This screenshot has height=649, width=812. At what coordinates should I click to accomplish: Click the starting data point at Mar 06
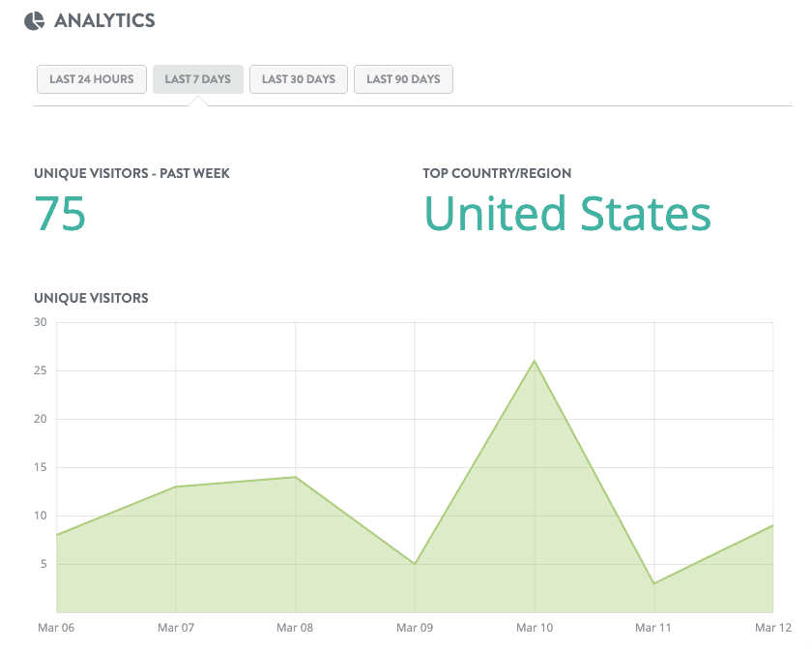[56, 534]
